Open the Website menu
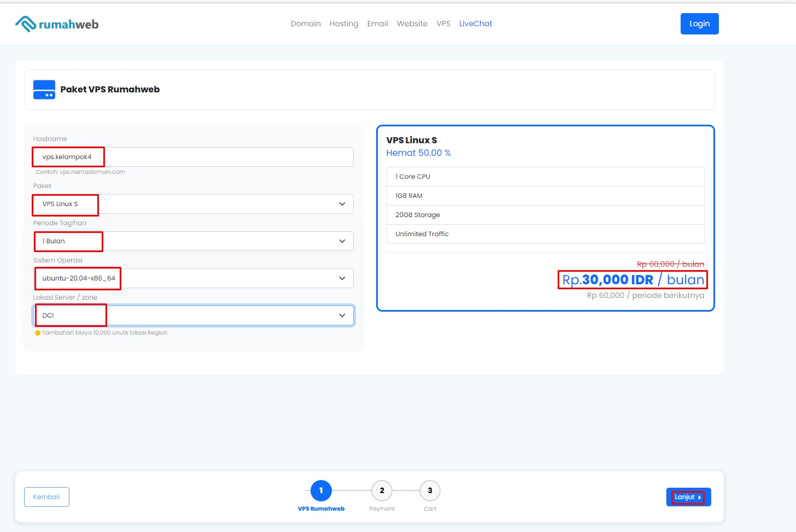The image size is (796, 532). coord(412,24)
